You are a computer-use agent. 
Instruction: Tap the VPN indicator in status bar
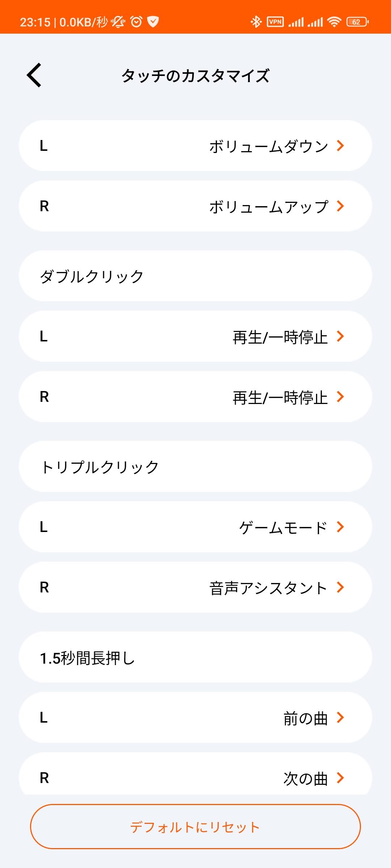click(275, 22)
